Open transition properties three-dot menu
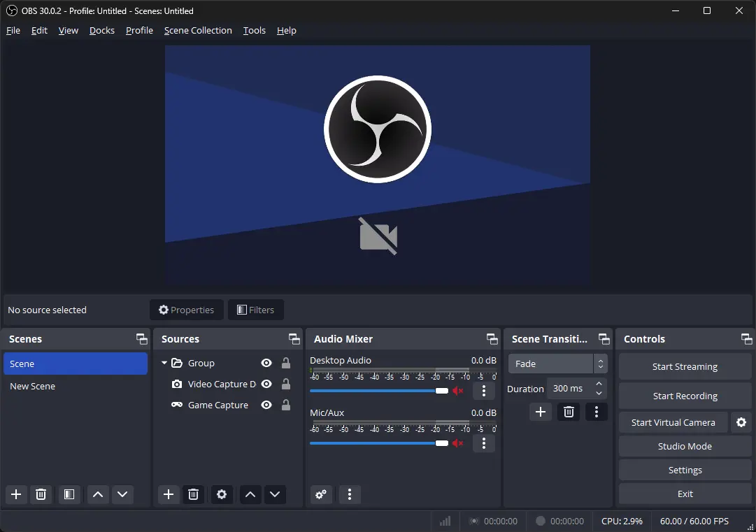 coord(597,412)
